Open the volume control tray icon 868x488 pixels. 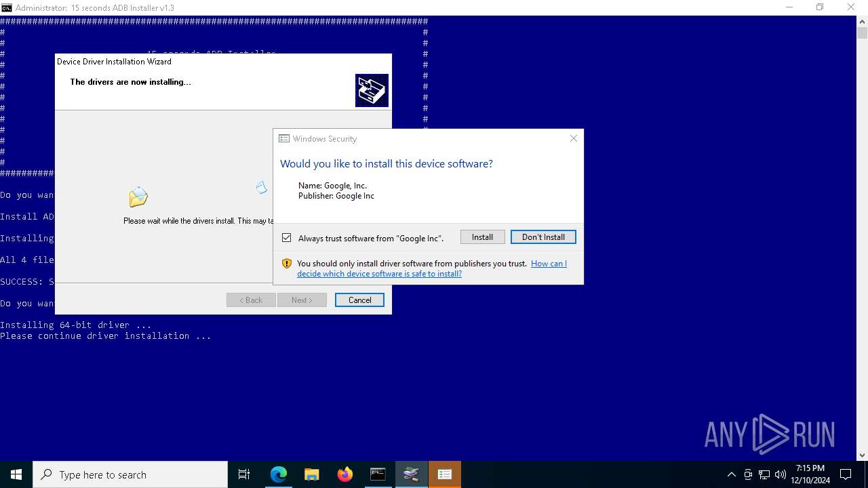point(781,474)
